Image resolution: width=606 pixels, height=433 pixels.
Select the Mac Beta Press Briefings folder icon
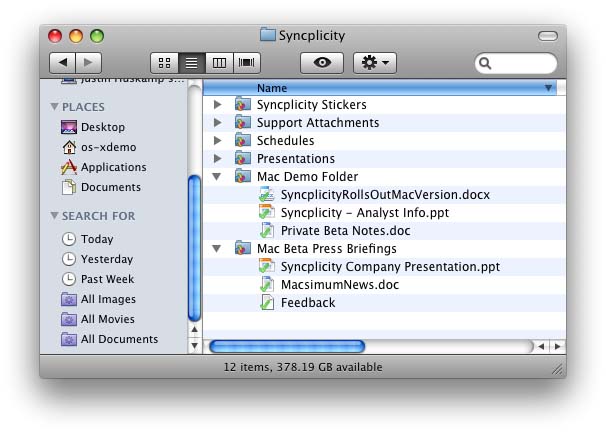tap(243, 248)
